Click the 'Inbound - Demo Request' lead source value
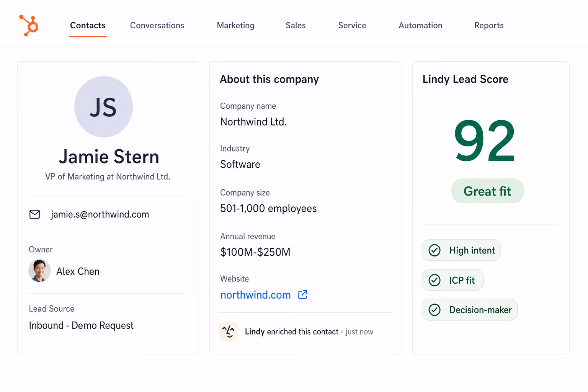588x392 pixels. click(81, 325)
